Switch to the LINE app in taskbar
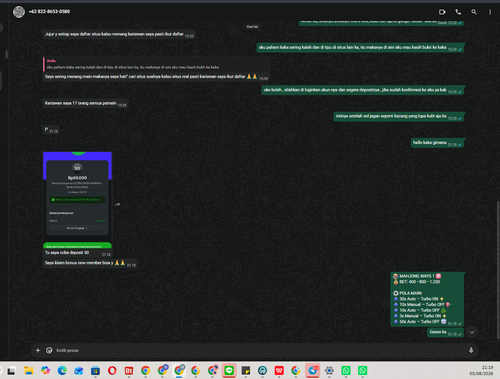This screenshot has width=500, height=379. (229, 371)
